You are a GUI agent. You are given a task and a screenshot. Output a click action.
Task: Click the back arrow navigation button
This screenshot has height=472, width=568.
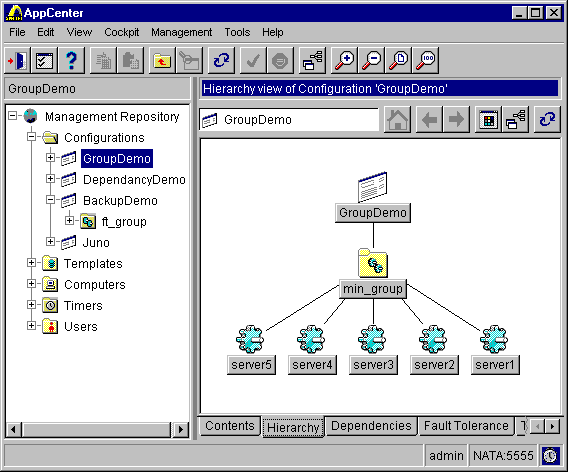point(429,120)
